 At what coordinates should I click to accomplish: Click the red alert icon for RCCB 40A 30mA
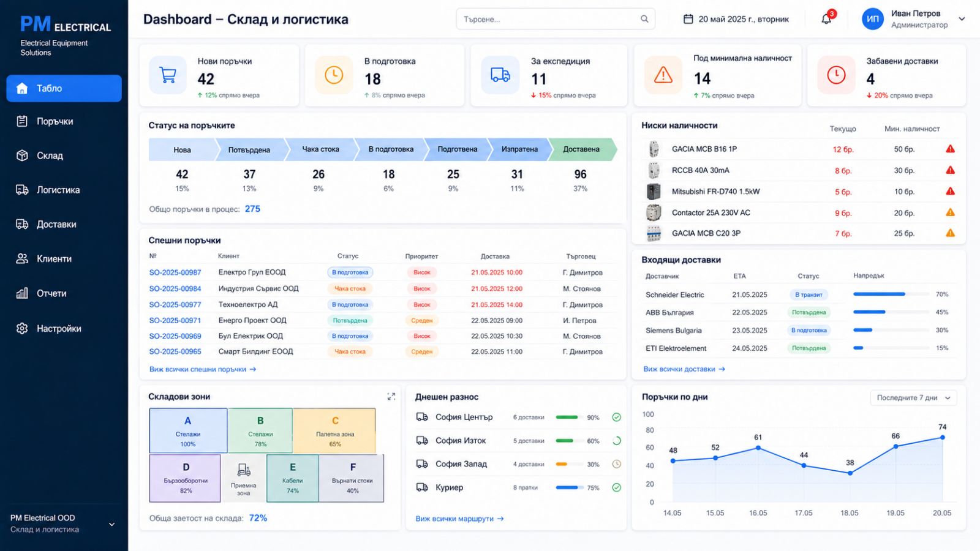pos(950,170)
